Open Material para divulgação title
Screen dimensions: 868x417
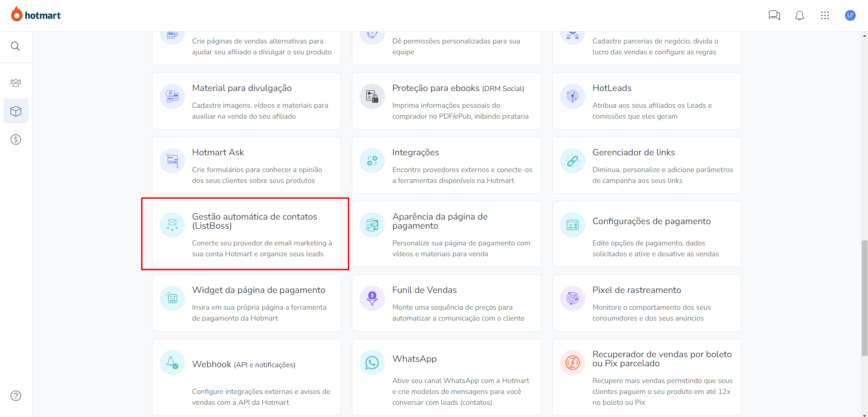[242, 88]
